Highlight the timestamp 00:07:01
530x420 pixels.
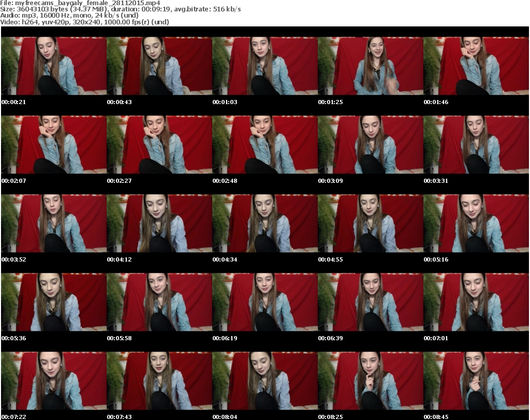[436, 339]
